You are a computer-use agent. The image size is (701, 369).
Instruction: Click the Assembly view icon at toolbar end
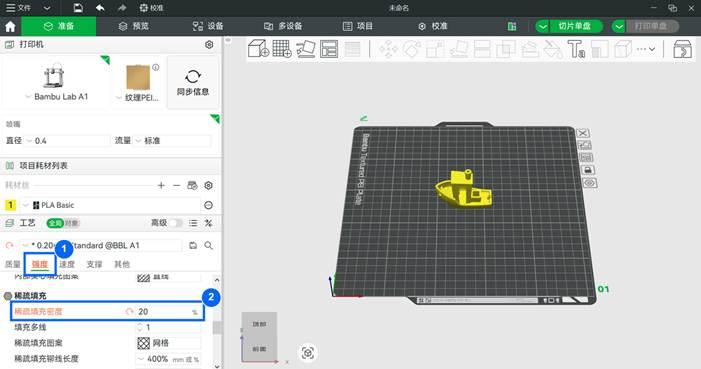pos(682,49)
